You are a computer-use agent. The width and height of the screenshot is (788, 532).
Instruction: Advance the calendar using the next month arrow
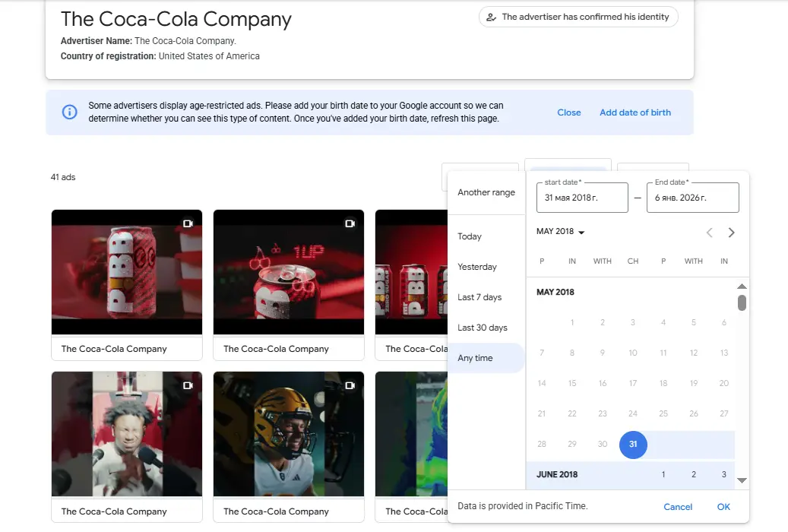731,233
